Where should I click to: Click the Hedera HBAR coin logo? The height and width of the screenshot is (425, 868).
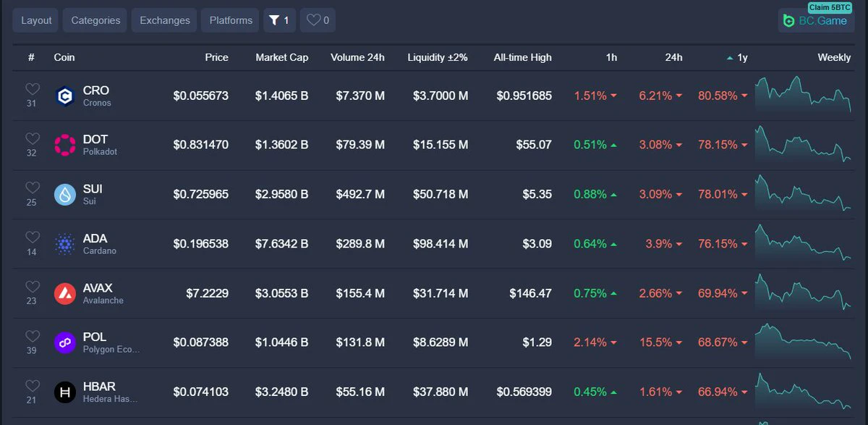point(65,392)
